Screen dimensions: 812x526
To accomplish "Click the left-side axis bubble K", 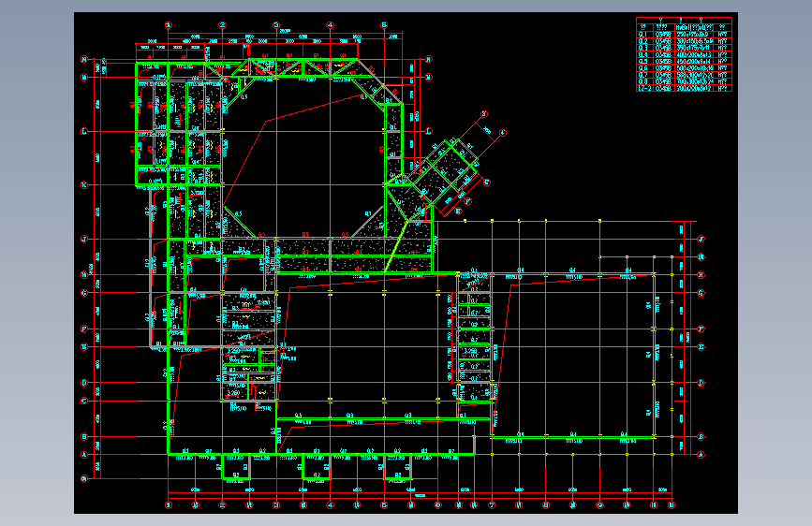I will [84, 184].
